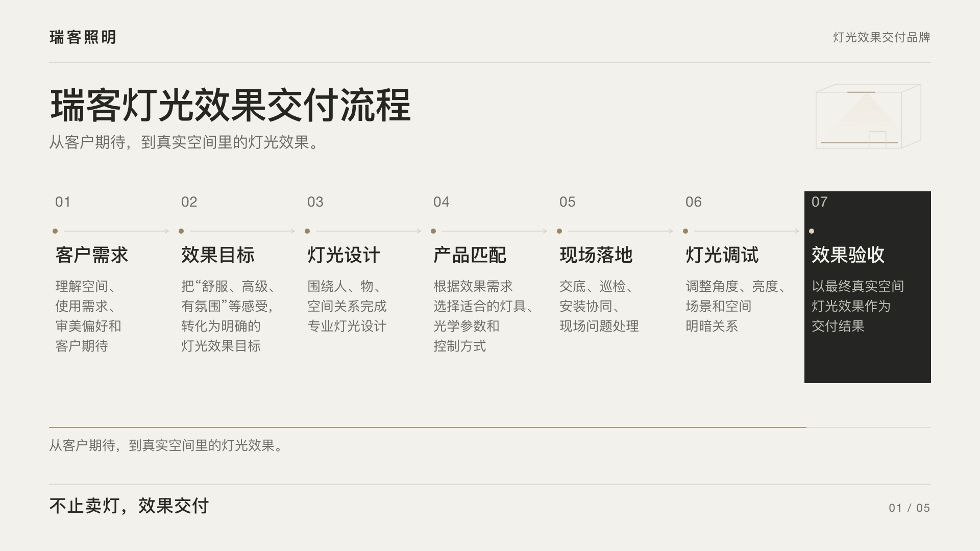The width and height of the screenshot is (980, 551).
Task: Select the dot marker for step 01
Action: (55, 231)
